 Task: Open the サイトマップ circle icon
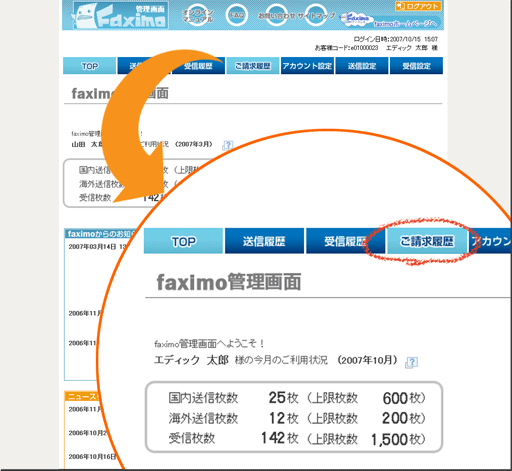tap(316, 15)
